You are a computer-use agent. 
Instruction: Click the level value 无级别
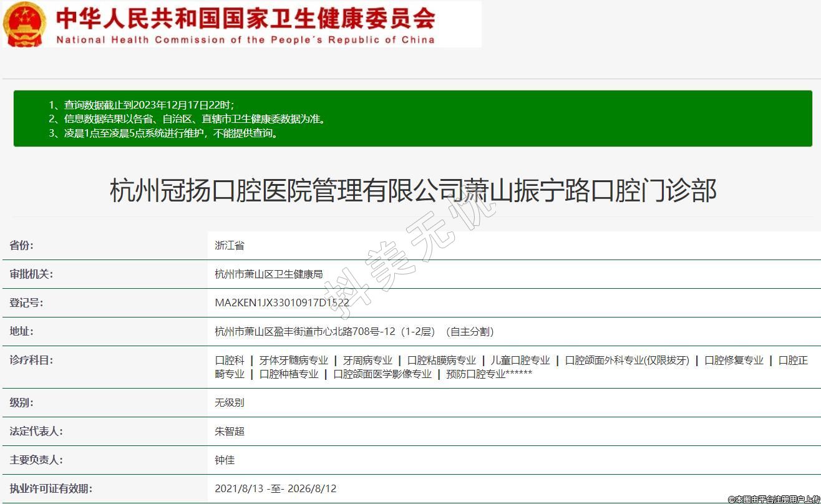click(x=230, y=402)
